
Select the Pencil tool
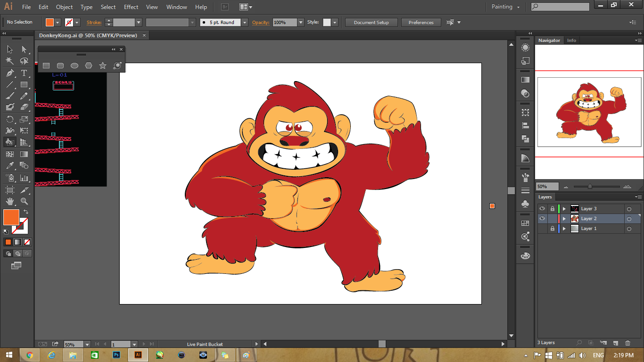tap(24, 96)
